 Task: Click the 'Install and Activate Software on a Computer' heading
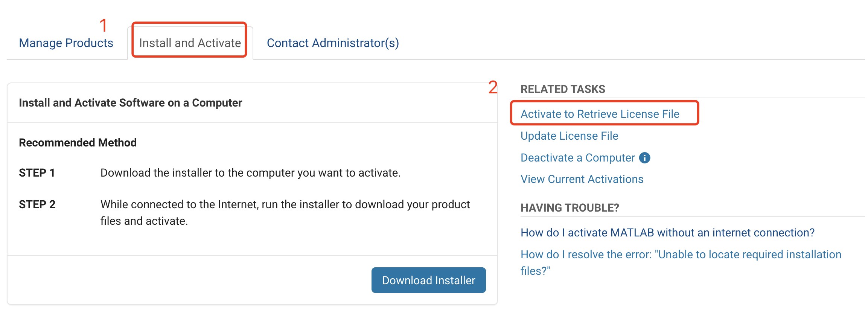click(130, 103)
